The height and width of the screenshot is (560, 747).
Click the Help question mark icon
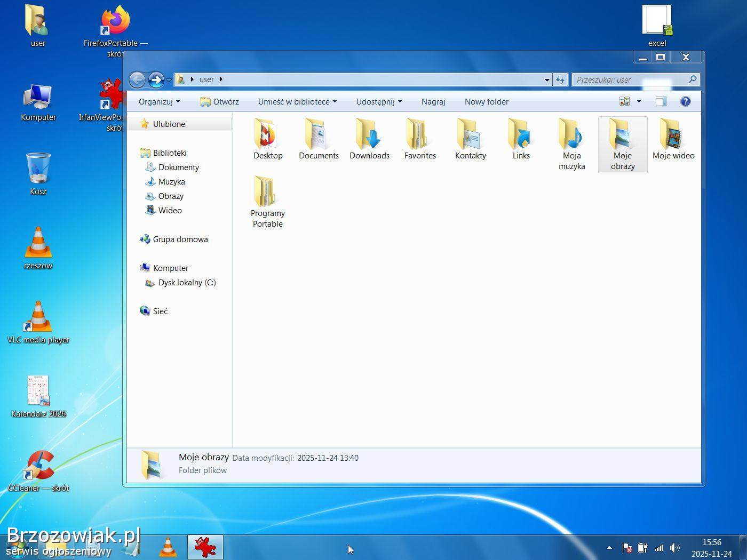click(686, 101)
